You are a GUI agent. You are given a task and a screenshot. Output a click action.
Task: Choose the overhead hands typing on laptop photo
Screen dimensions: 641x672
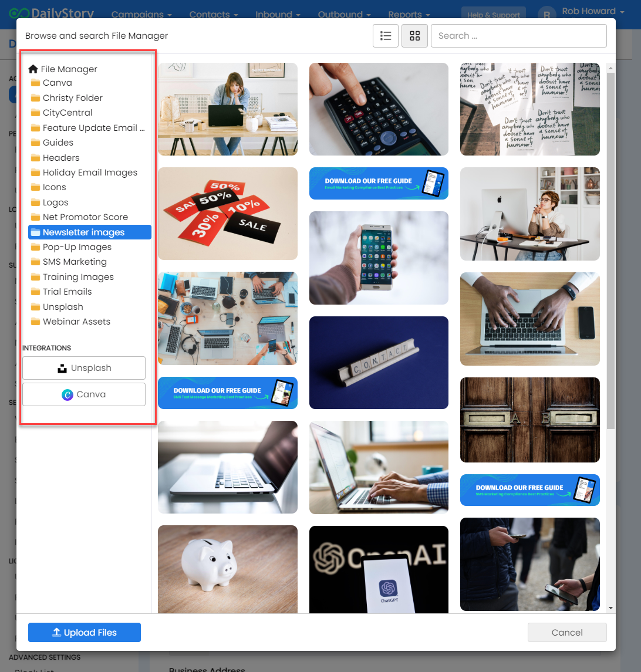(x=530, y=319)
